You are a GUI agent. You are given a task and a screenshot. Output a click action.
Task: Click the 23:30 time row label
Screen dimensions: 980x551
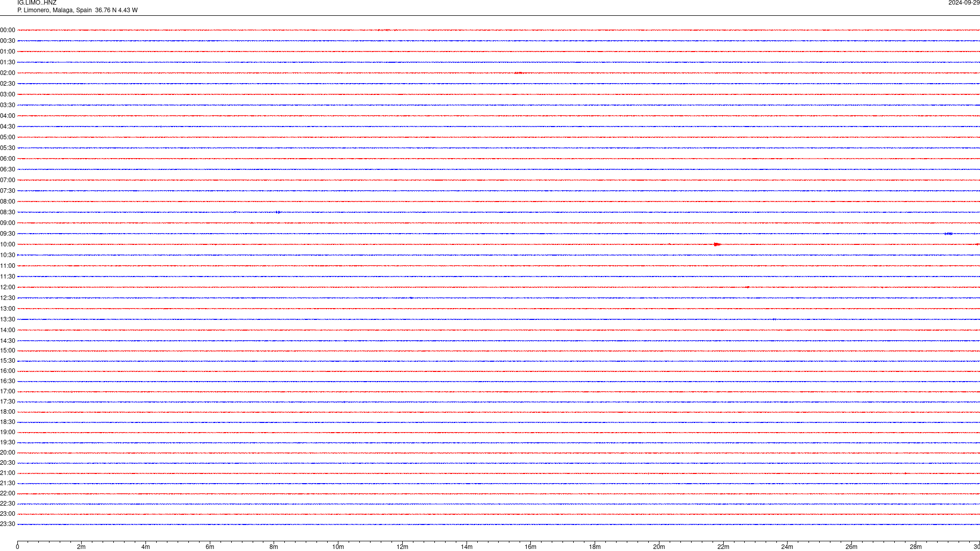(8, 524)
